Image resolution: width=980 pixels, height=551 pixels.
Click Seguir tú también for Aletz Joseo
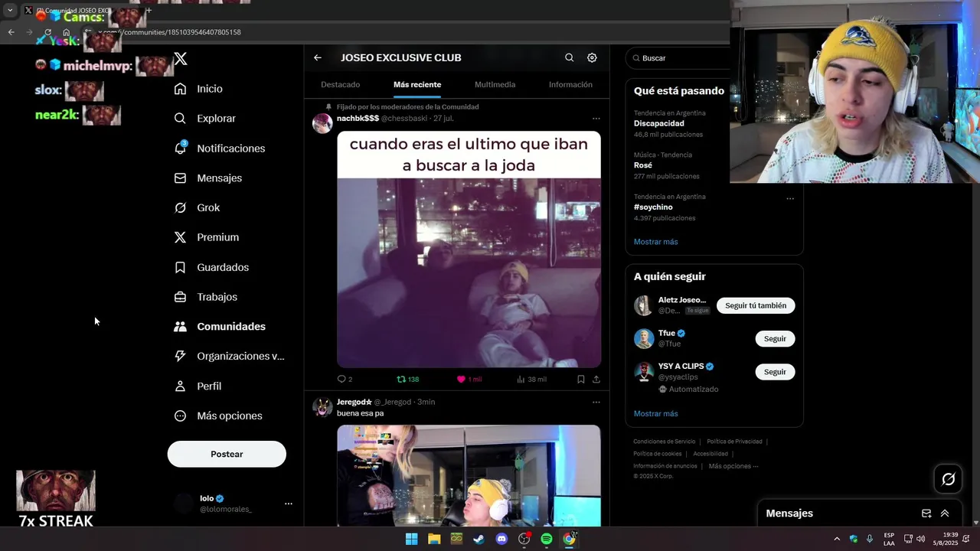(x=756, y=305)
